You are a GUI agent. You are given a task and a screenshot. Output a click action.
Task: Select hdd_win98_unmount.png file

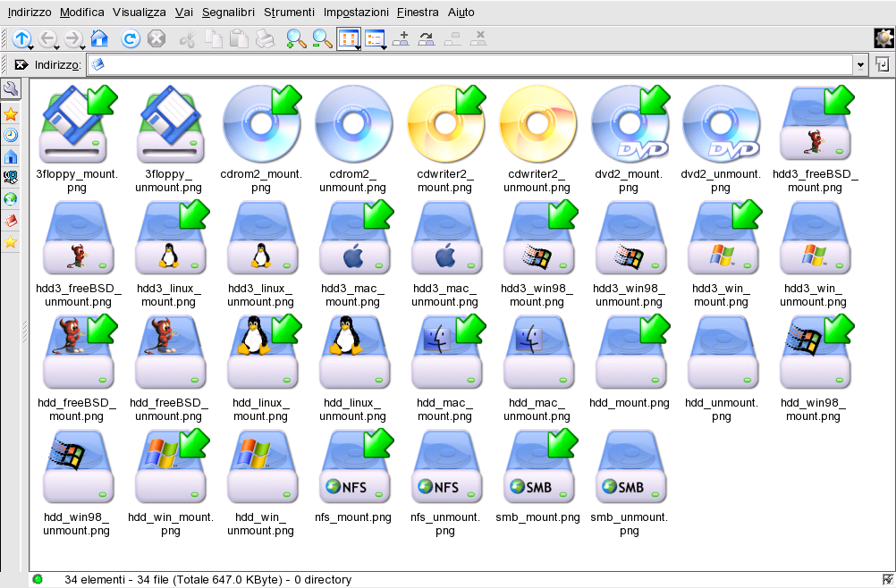pos(77,483)
